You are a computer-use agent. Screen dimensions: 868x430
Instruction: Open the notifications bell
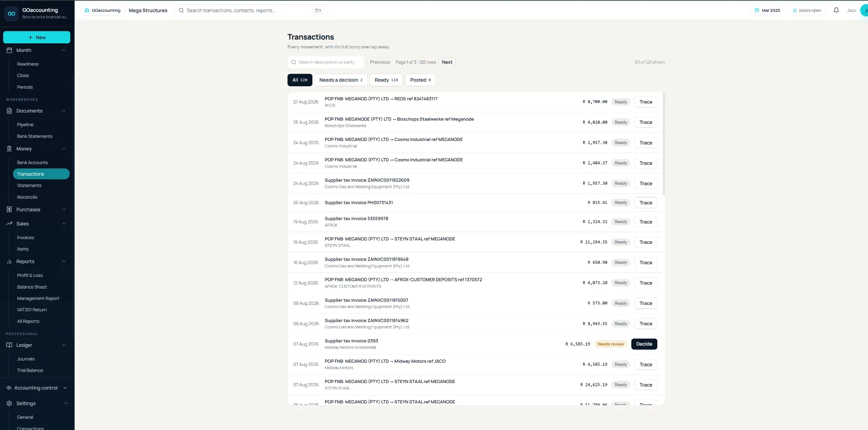click(836, 10)
